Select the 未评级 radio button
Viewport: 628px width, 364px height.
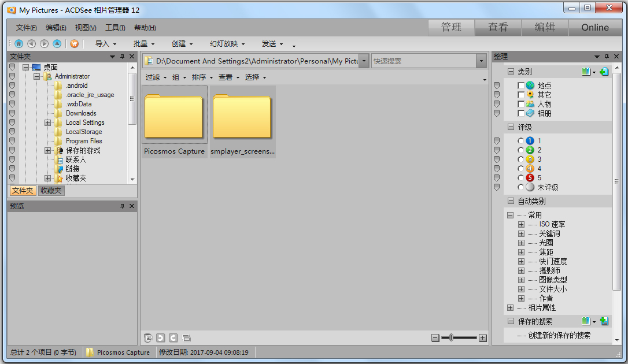pos(520,187)
